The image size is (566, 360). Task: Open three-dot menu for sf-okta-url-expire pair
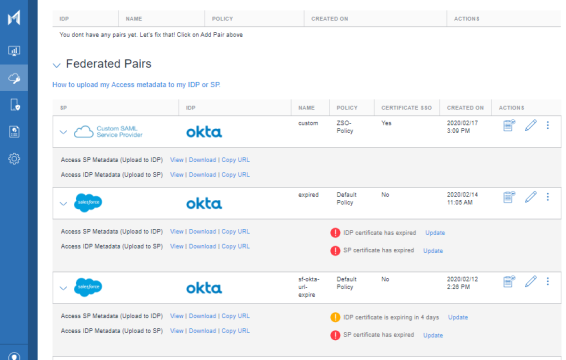click(548, 281)
